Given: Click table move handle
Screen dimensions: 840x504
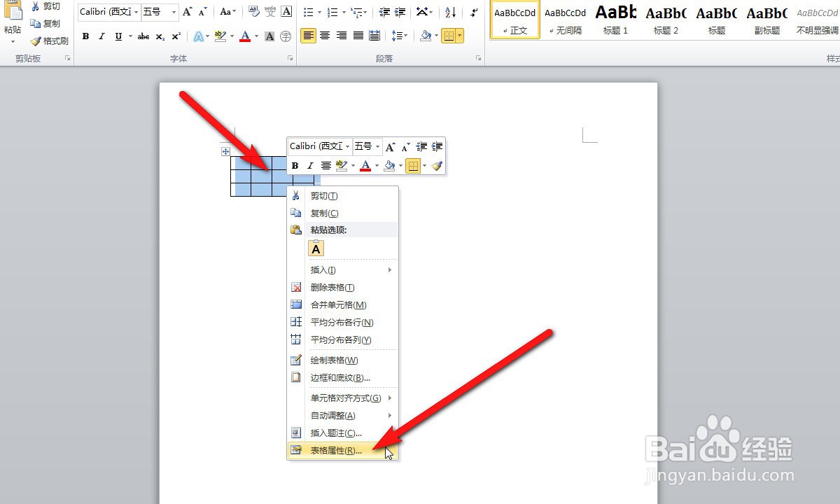Looking at the screenshot, I should point(225,151).
